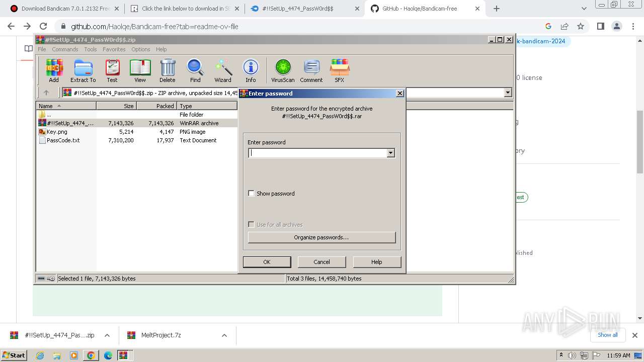The width and height of the screenshot is (644, 362).
Task: Click the Extract To toolbar icon
Action: point(83,70)
